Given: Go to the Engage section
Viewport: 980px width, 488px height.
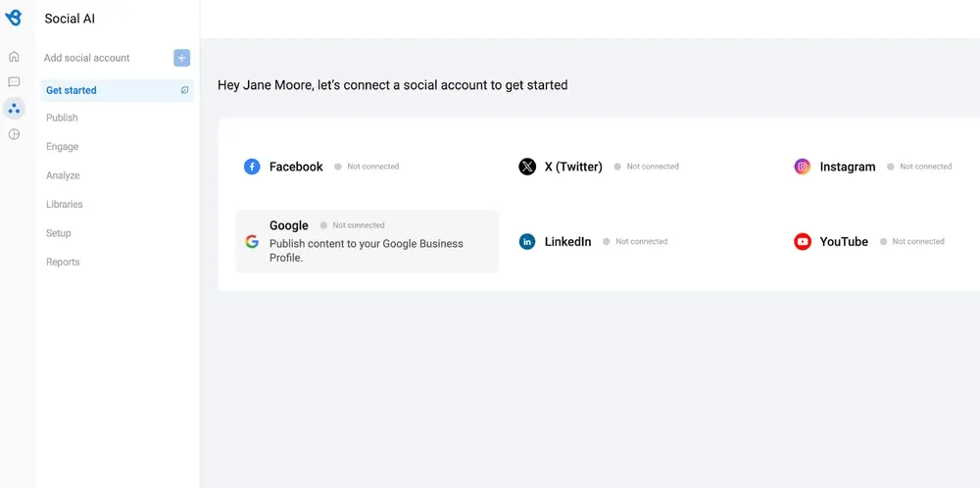Looking at the screenshot, I should (x=62, y=147).
